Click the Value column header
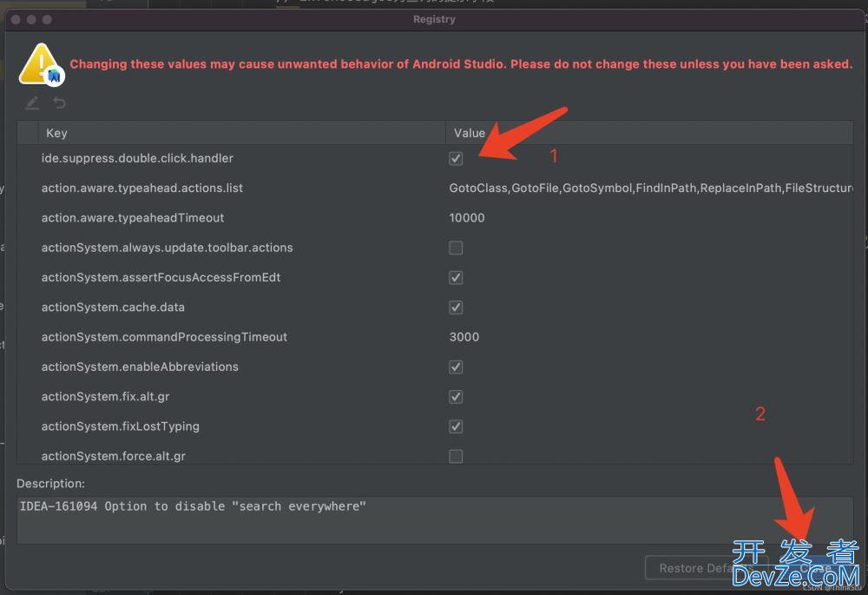 click(x=649, y=133)
